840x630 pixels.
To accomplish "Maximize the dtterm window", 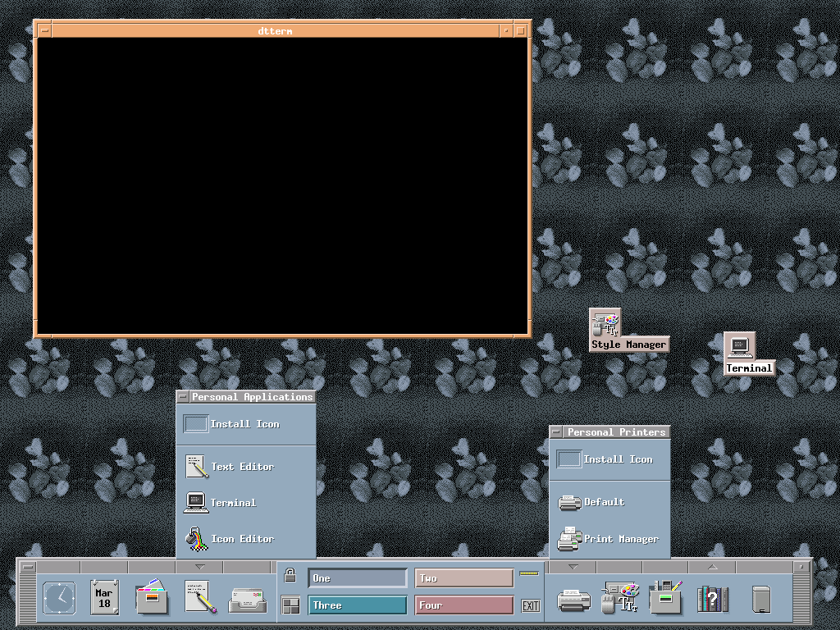I will (519, 30).
